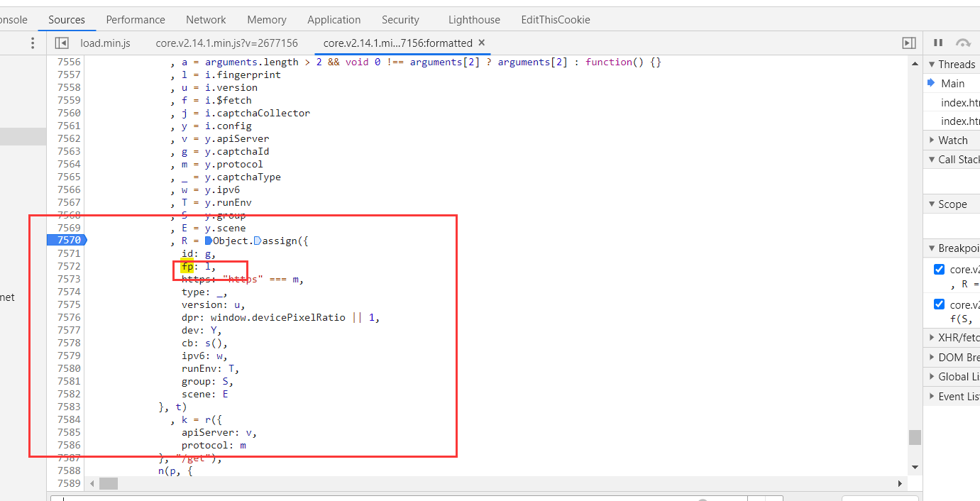Open the navigator three-dot more options menu

tap(32, 43)
